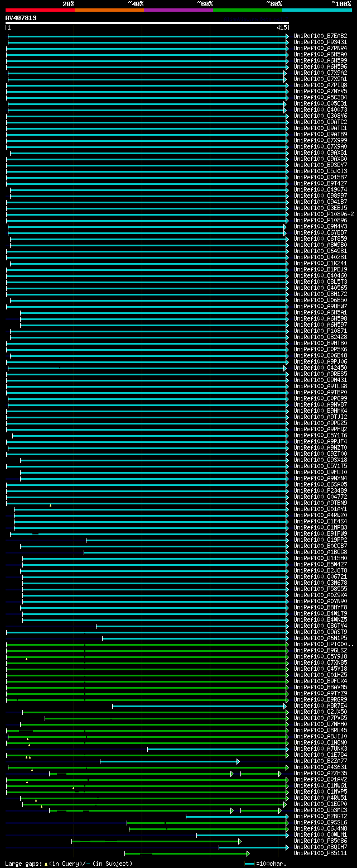Select label UniRef100_Q42450
Image resolution: width=357 pixels, height=868 pixels.
[x=320, y=368]
